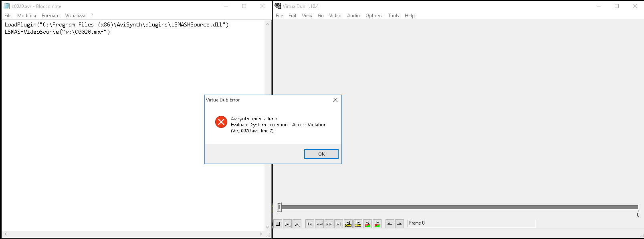This screenshot has height=239, width=644.
Task: Click the LSMASHVideoSource line in Notepad
Action: [57, 32]
